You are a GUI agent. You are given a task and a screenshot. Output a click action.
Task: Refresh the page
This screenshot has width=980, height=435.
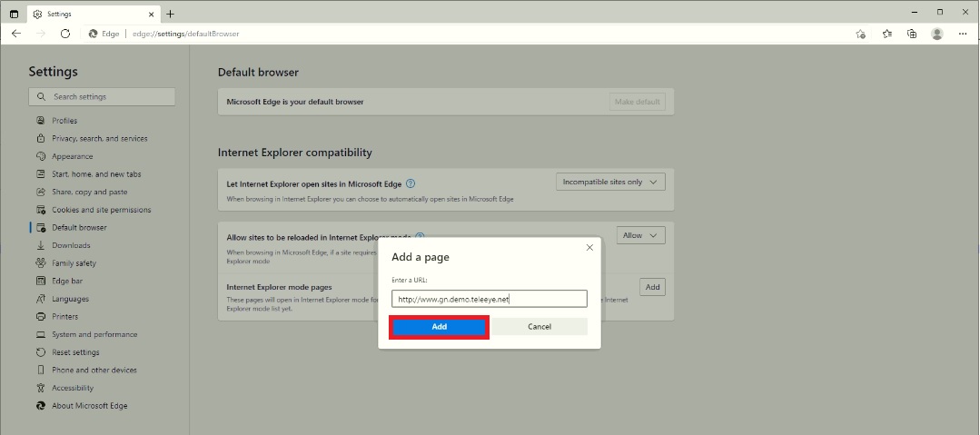tap(65, 34)
